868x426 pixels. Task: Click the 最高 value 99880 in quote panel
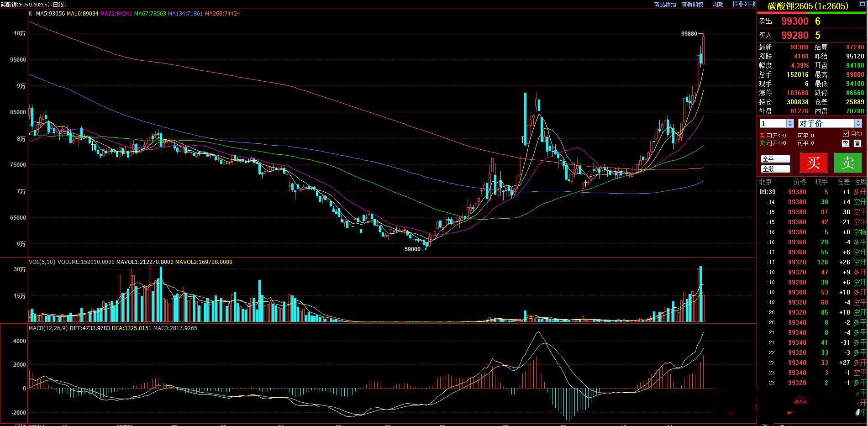pos(855,74)
